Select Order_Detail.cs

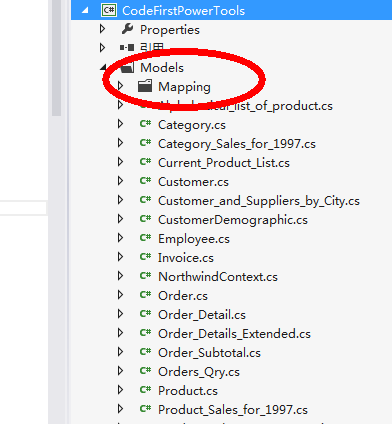click(202, 315)
